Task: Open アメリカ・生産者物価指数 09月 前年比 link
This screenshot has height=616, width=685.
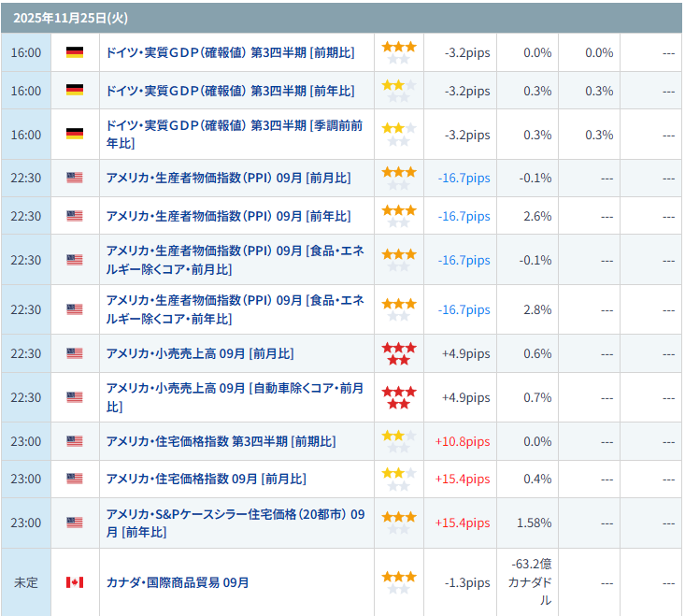Action: [x=228, y=216]
